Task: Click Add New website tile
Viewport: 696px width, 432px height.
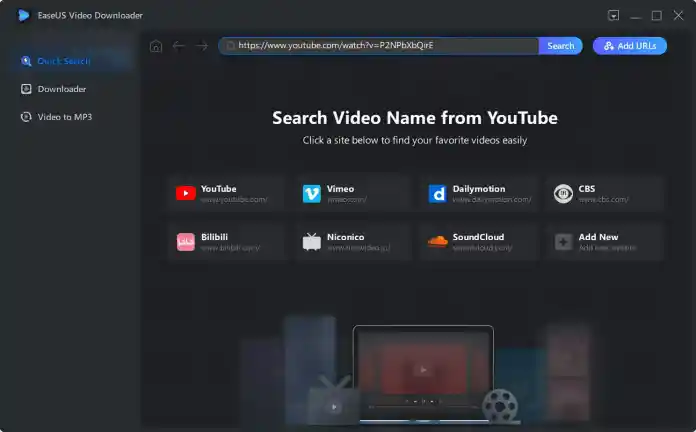Action: point(605,242)
